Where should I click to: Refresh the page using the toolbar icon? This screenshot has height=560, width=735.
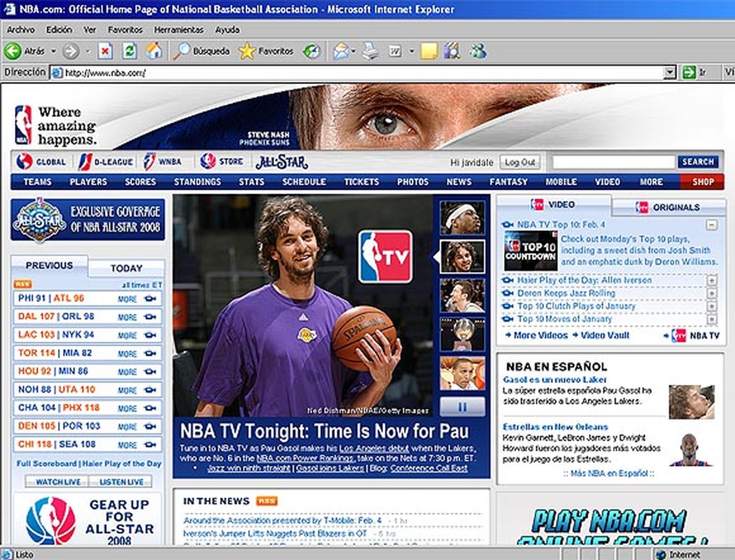130,51
